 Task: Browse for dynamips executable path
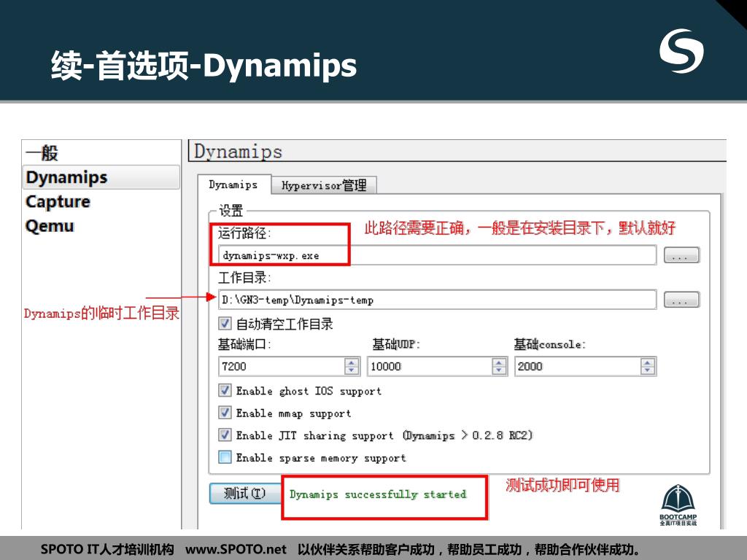(681, 255)
